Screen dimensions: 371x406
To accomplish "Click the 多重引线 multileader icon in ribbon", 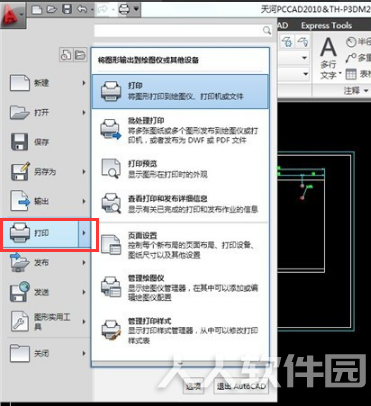I will [351, 58].
